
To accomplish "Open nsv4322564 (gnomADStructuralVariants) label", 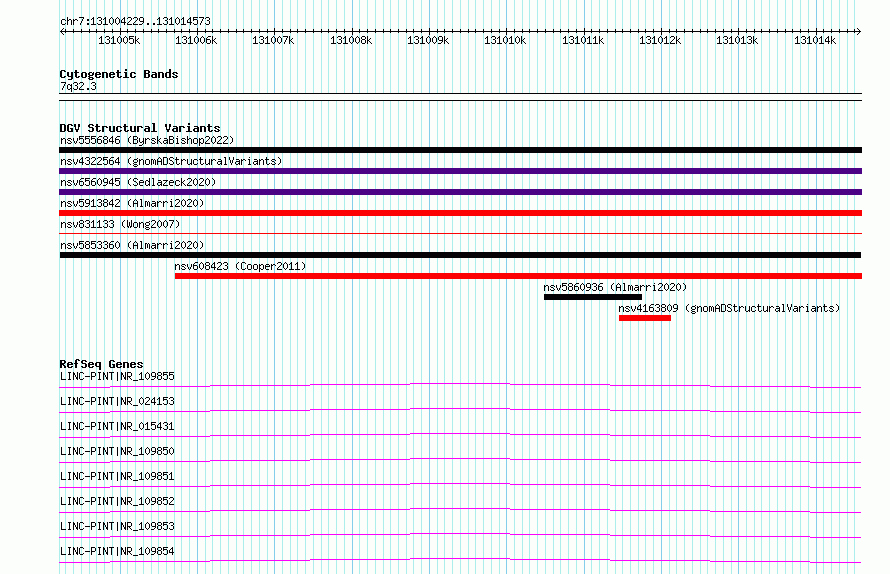I will [x=171, y=161].
